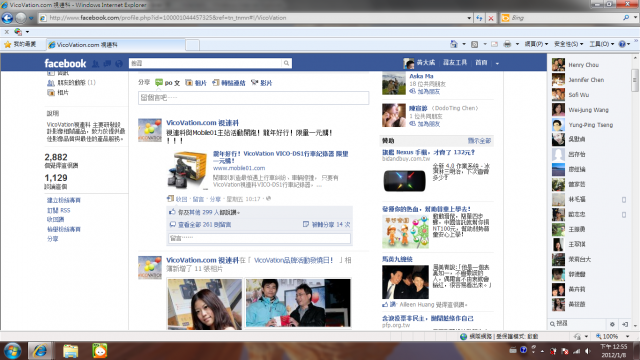Screen dimensions: 640x360
Task: Click the hide chat sidebar arrow icon
Action: point(625,324)
